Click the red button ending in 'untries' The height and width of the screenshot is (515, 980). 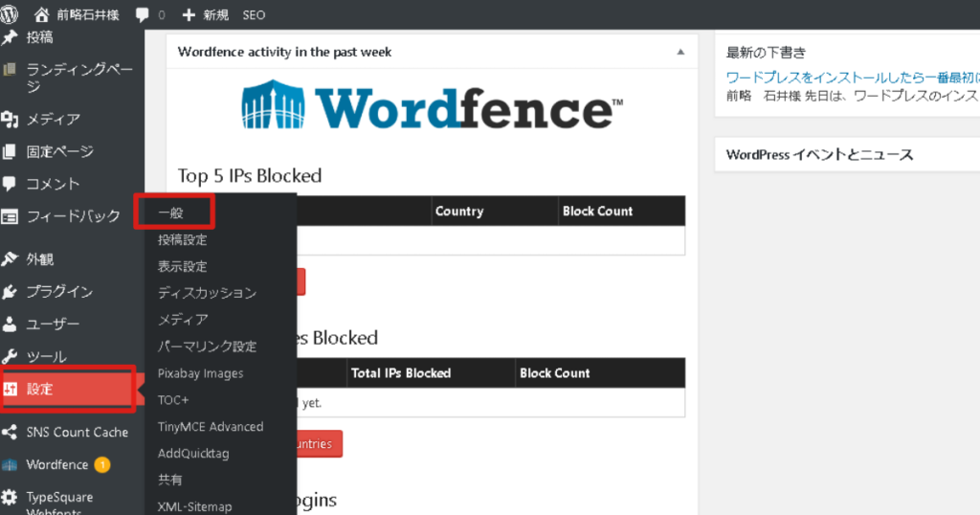pos(320,444)
